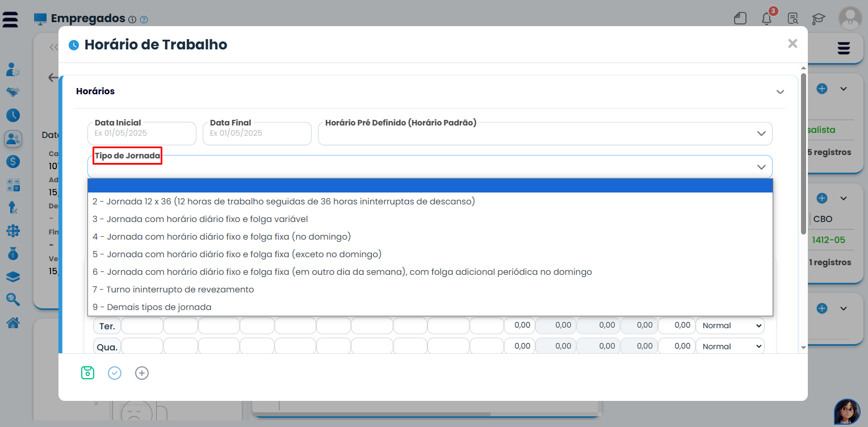The image size is (868, 427).
Task: Click the grey plus add icon in the dialog footer
Action: [142, 373]
